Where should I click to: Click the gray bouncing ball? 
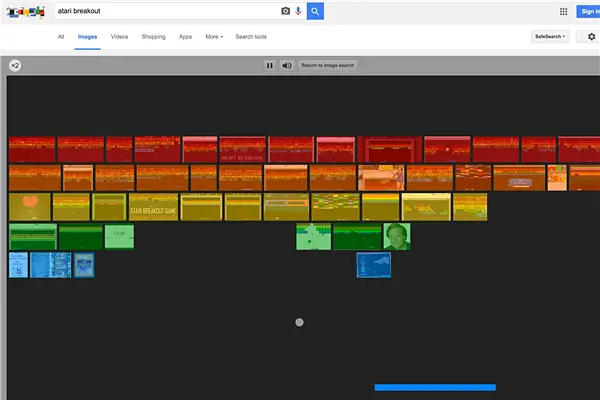tap(299, 322)
